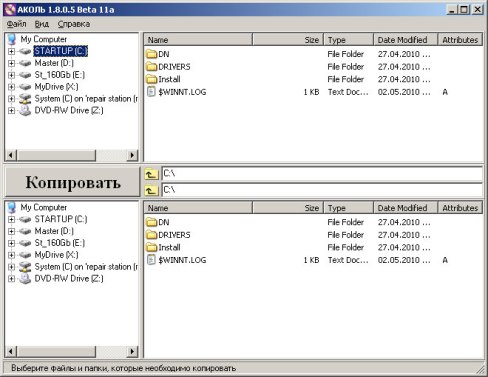The image size is (488, 377).
Task: Click the DVD-RW Drive (Z:) disc icon lower tree
Action: tap(25, 278)
